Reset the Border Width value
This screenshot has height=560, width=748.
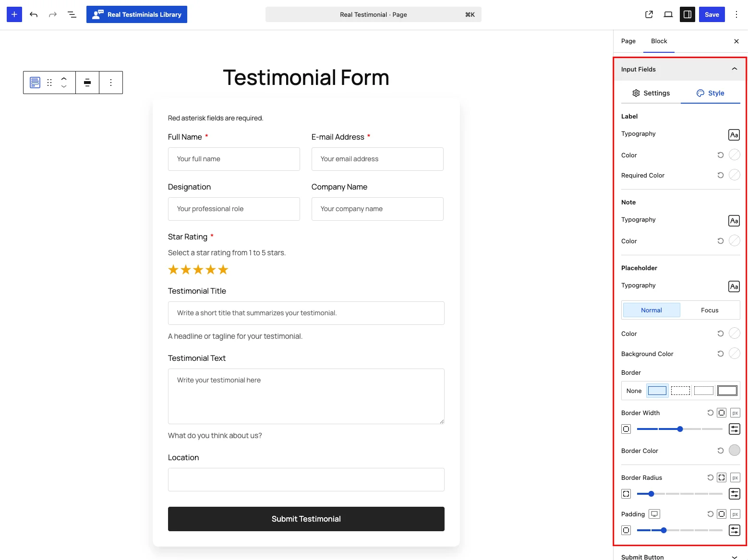point(711,413)
